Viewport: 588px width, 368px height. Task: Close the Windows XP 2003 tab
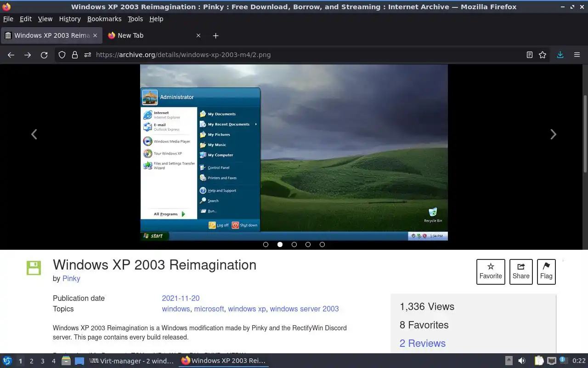point(95,35)
